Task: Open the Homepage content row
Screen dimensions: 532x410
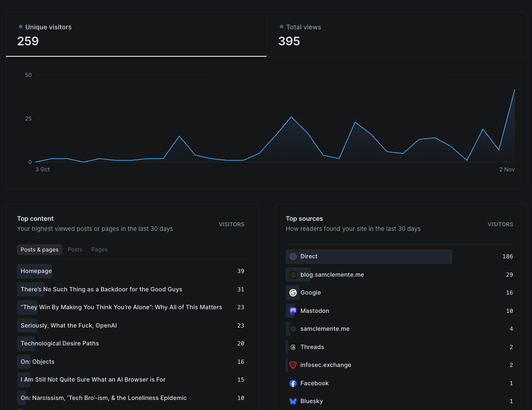Action: coord(36,271)
